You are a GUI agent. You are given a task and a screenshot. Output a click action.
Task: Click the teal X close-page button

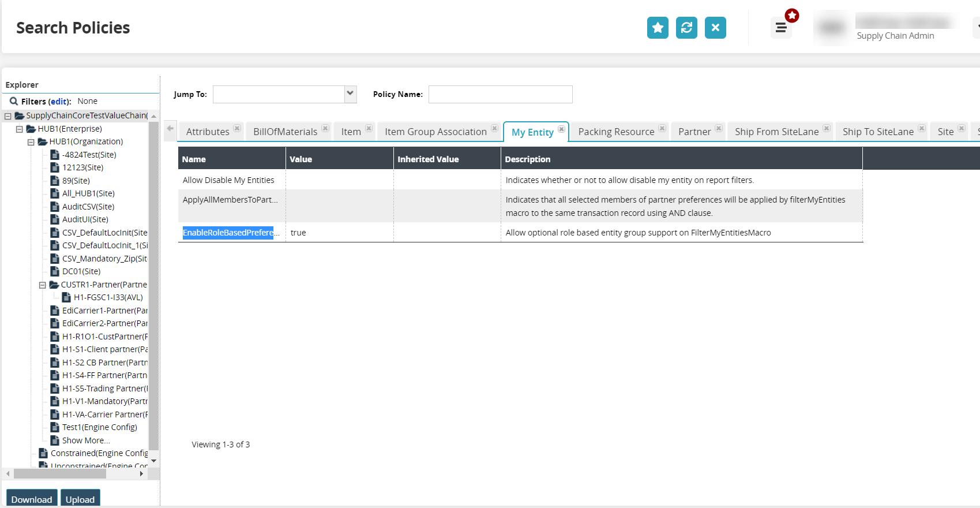click(715, 28)
